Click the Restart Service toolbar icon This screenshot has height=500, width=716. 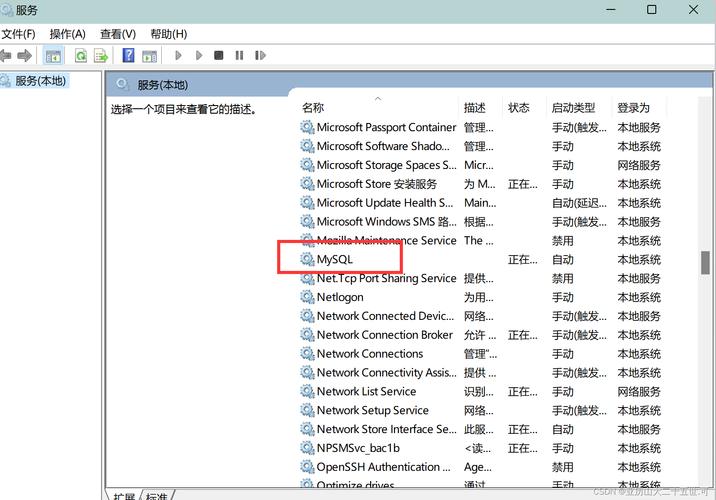tap(260, 56)
